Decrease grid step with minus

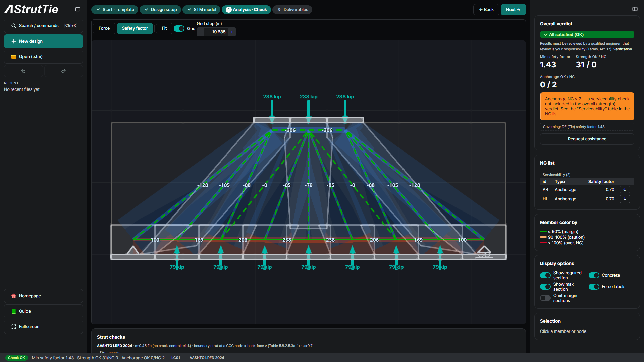(x=201, y=32)
